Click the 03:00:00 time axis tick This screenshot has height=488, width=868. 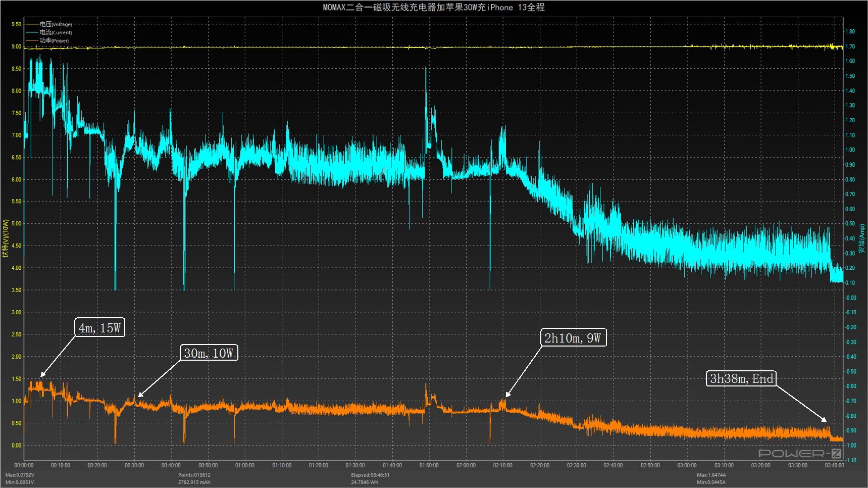(687, 465)
